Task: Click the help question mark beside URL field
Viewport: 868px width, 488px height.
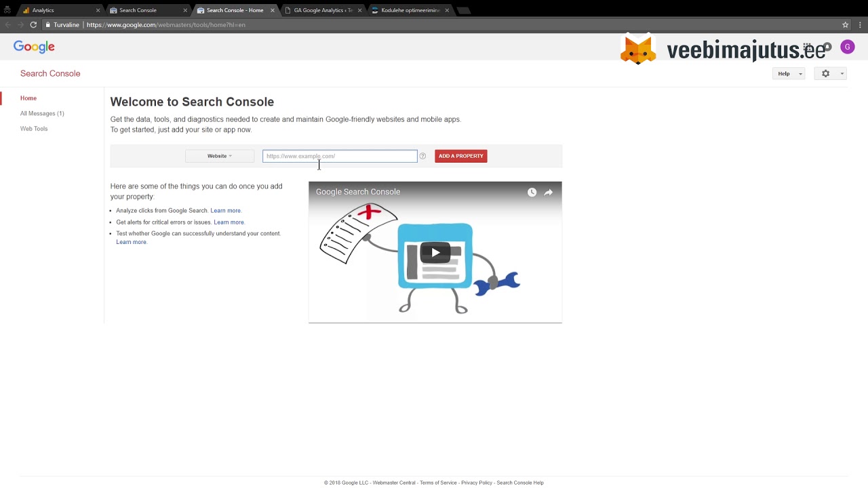Action: pyautogui.click(x=422, y=156)
